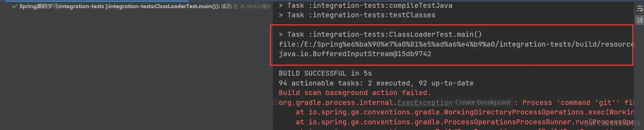Screen dimensions: 644x130
Task: Click the compileTestJava task line
Action: tap(365, 5)
